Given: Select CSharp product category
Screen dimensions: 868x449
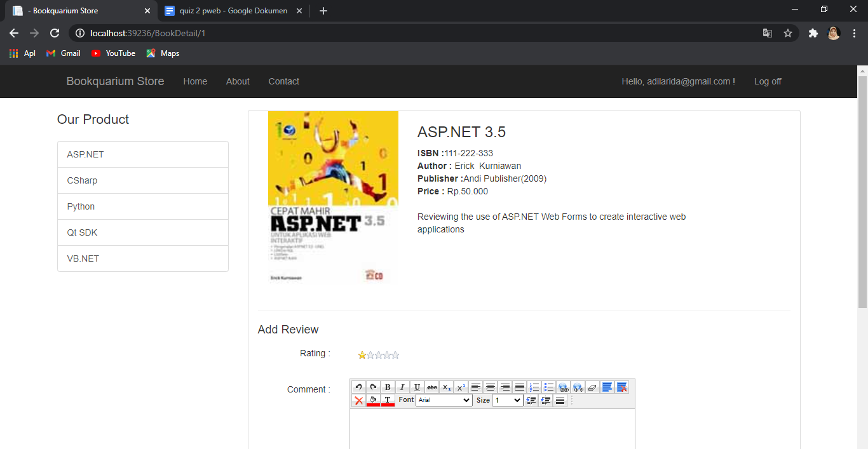Looking at the screenshot, I should coord(143,180).
